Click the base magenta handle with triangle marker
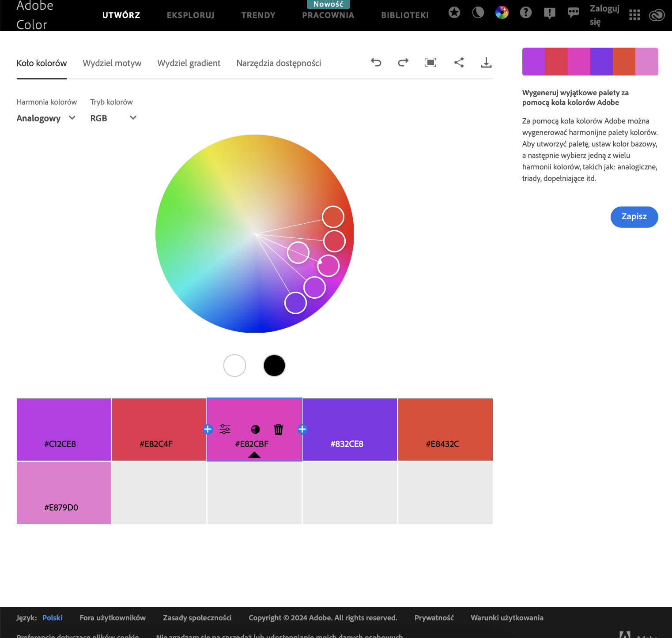672x638 pixels. 328,266
